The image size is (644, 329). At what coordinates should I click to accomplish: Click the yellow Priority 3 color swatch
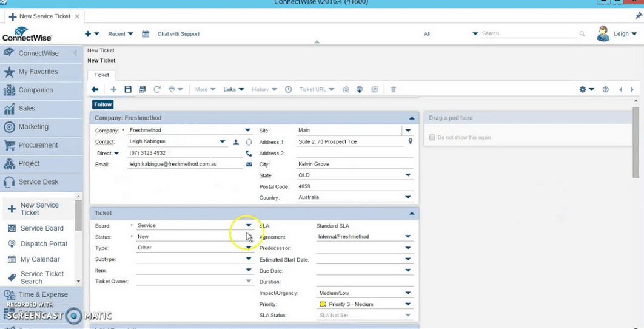click(x=323, y=304)
